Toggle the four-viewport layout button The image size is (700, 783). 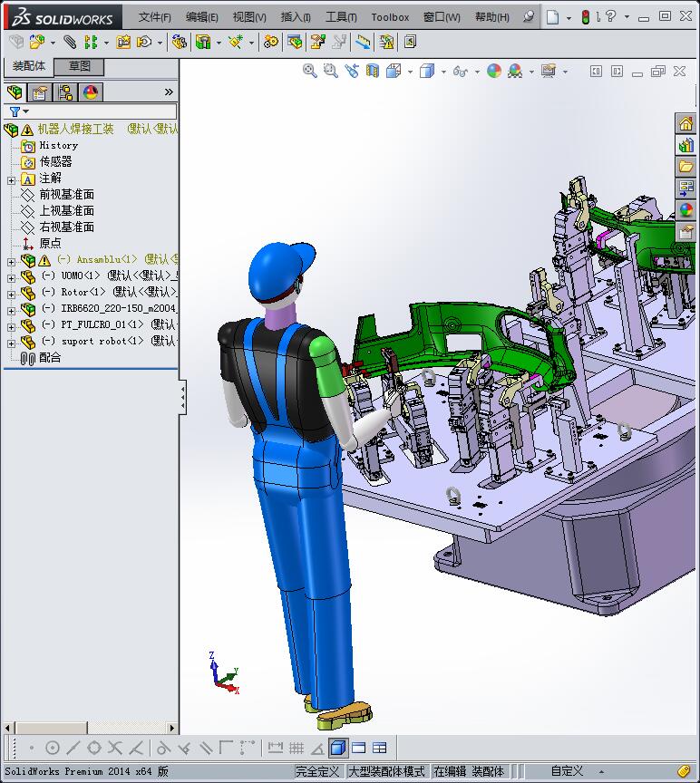(x=380, y=748)
